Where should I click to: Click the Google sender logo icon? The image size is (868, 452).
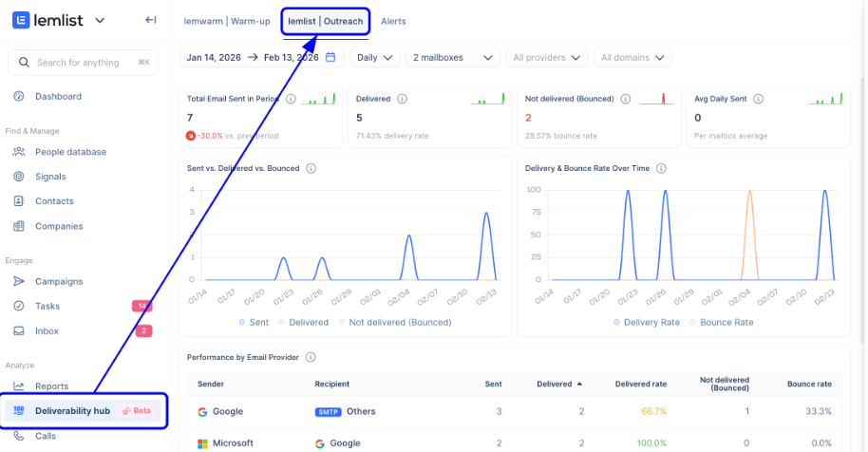[202, 411]
